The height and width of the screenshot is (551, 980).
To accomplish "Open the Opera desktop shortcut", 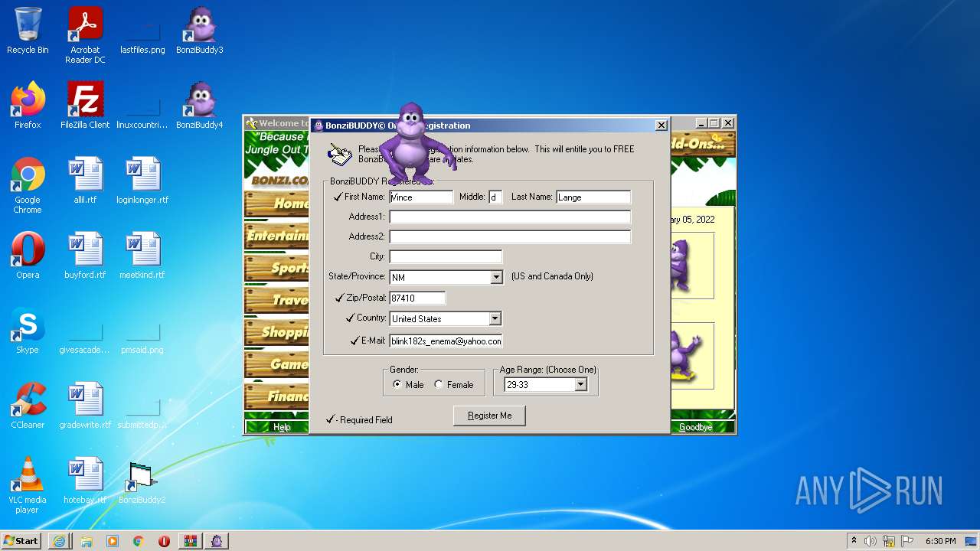I will pos(28,256).
